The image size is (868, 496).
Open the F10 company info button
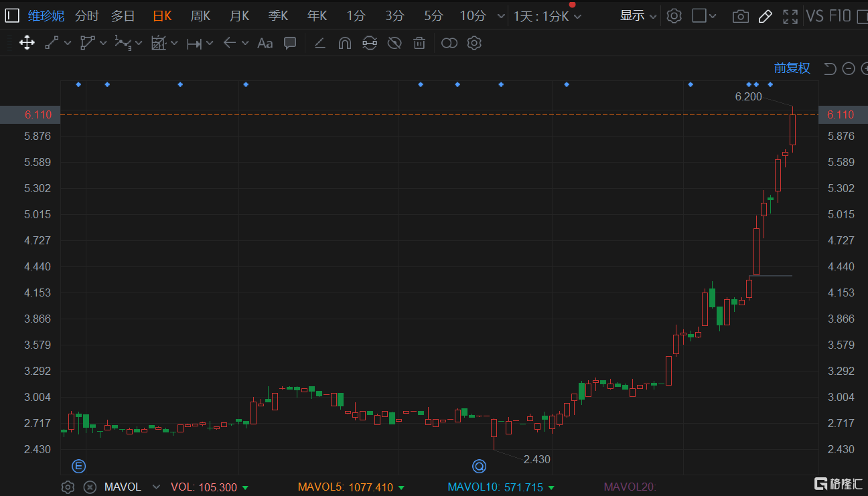[840, 16]
